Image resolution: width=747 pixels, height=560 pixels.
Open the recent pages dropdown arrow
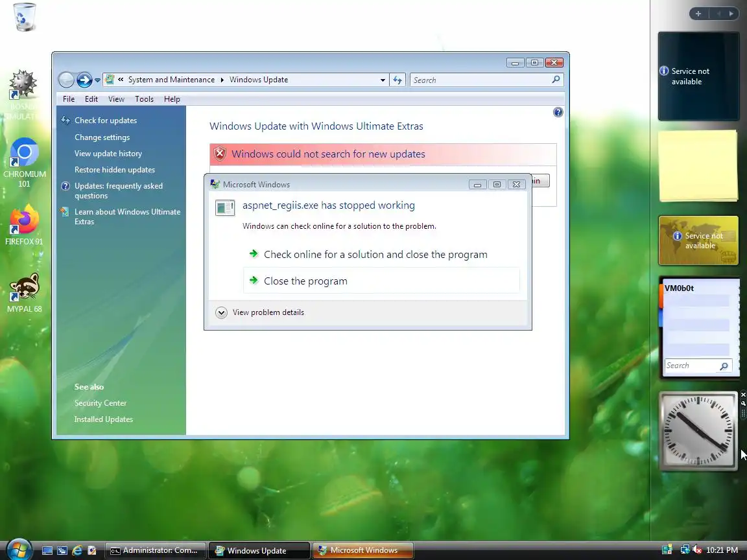point(97,80)
